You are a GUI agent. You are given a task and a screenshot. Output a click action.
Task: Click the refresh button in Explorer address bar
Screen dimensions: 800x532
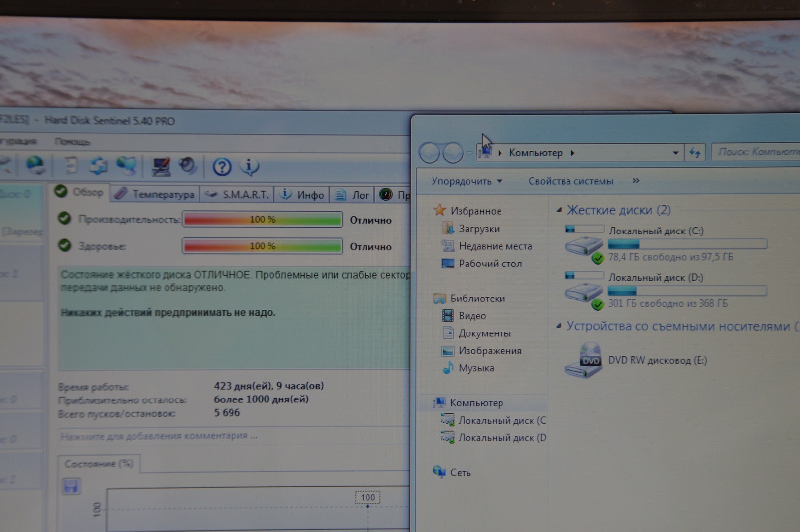click(x=695, y=153)
